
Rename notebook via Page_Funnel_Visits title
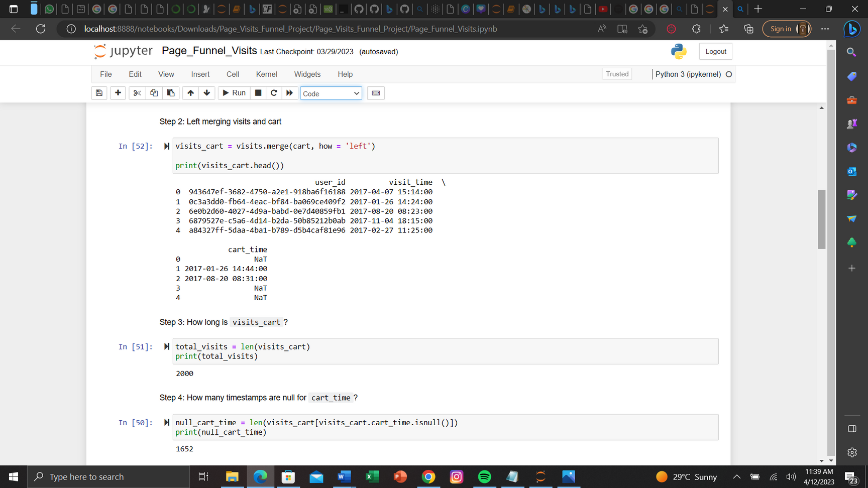209,51
